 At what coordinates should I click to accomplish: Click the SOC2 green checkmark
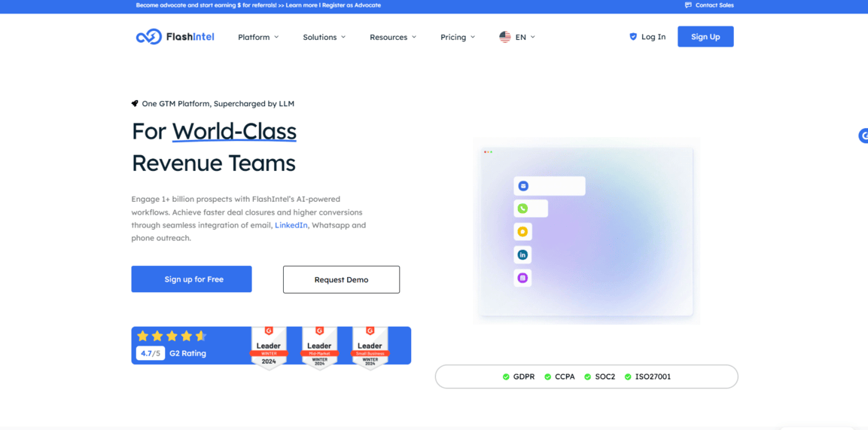point(587,377)
